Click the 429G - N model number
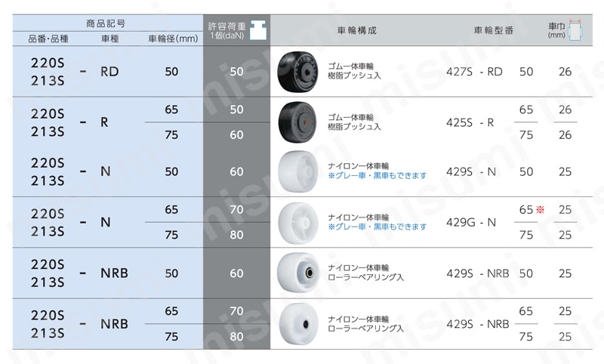The height and width of the screenshot is (364, 604). (470, 222)
